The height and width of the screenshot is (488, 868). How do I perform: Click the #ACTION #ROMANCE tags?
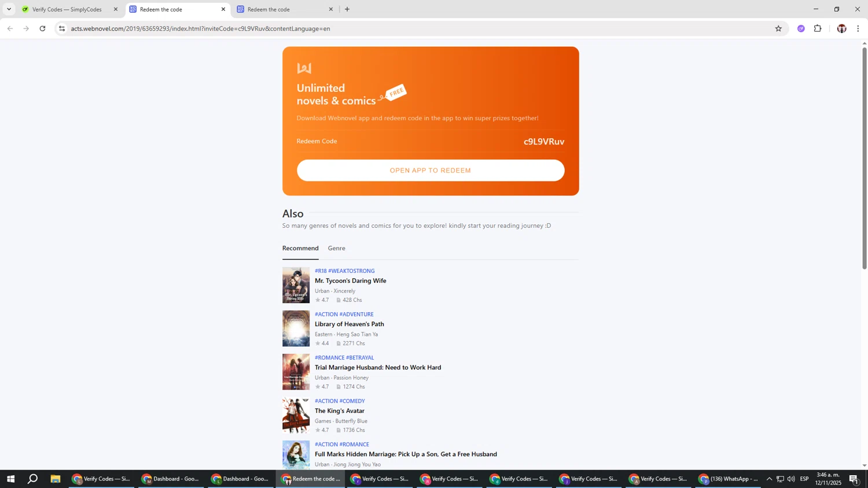pyautogui.click(x=341, y=445)
